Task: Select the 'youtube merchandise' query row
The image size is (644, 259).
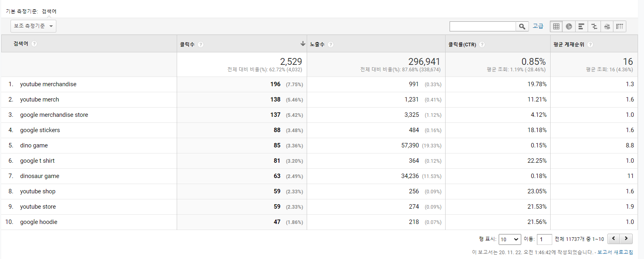Action: 48,84
